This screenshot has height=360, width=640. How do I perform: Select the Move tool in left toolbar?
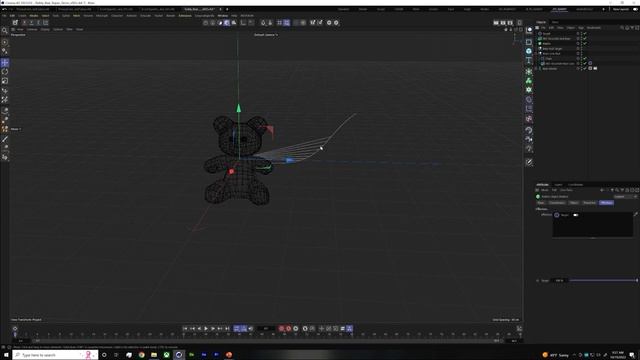point(5,62)
